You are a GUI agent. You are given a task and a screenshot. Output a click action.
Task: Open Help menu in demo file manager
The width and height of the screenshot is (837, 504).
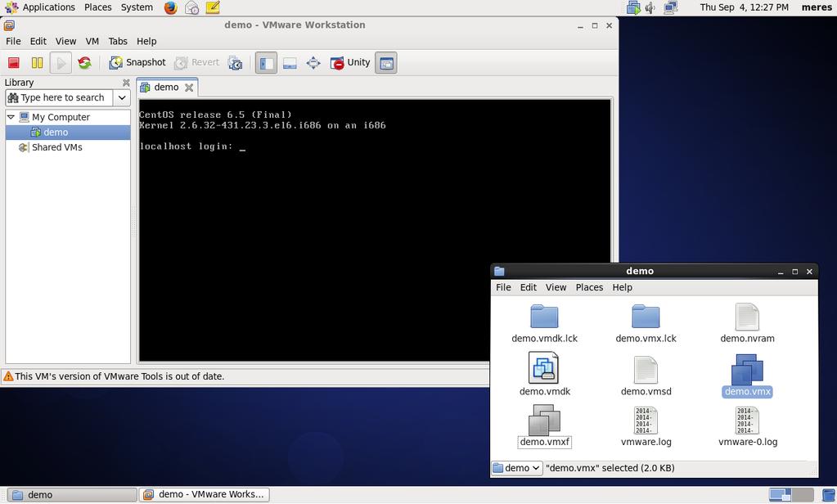pos(623,287)
